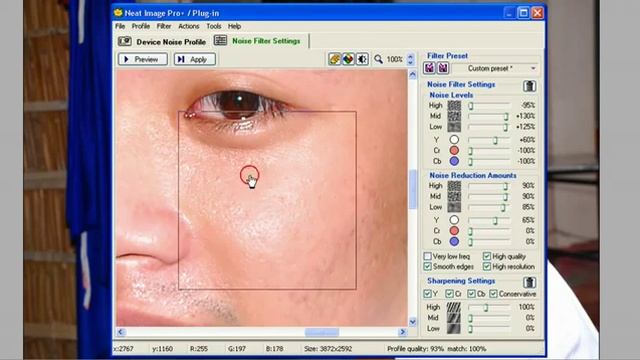Screen dimensions: 640x360
Task: Click the preview vertical scrollbar down arrow
Action: click(x=412, y=322)
